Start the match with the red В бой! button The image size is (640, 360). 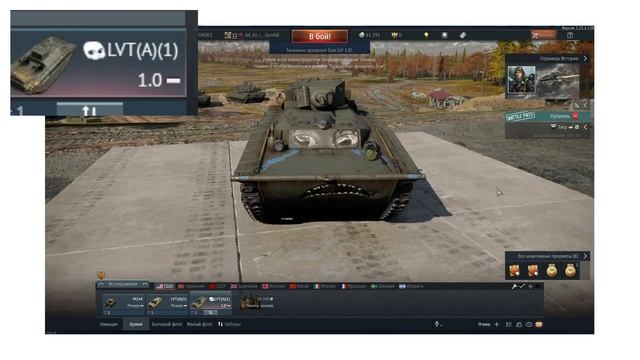pyautogui.click(x=320, y=36)
